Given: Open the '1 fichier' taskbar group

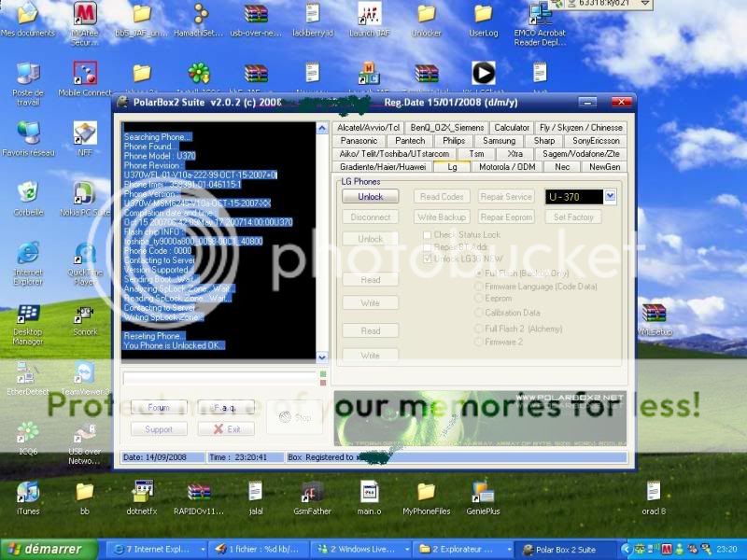Looking at the screenshot, I should click(x=260, y=550).
